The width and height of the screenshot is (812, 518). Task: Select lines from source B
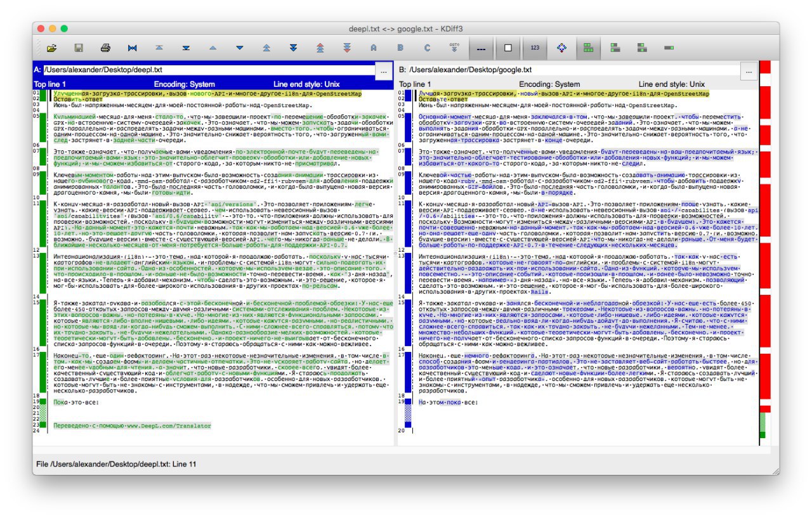click(400, 48)
